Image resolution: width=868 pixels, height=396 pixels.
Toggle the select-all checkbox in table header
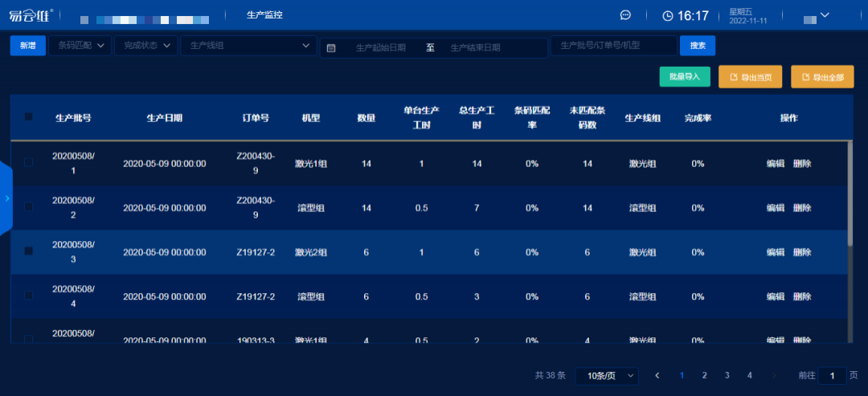[29, 117]
